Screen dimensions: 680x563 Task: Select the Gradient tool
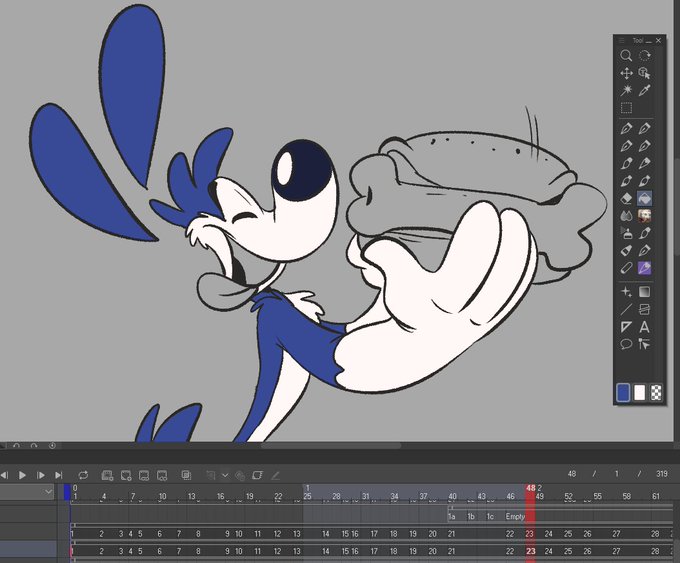(x=644, y=291)
